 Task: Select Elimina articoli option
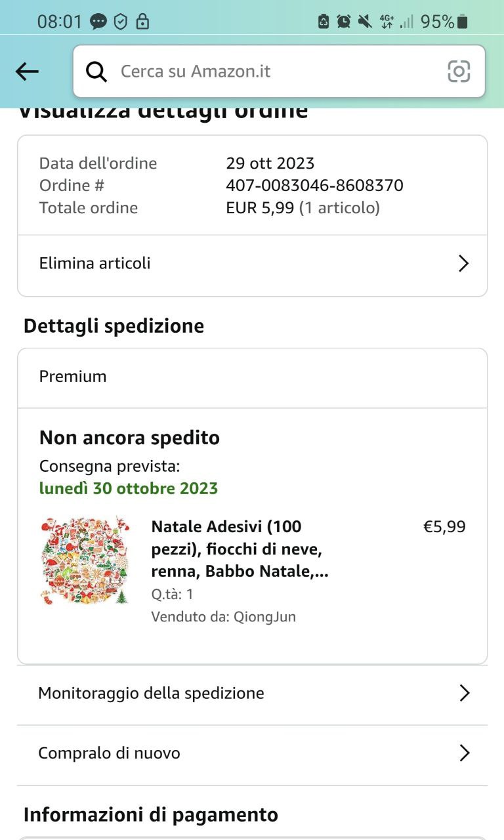click(95, 264)
